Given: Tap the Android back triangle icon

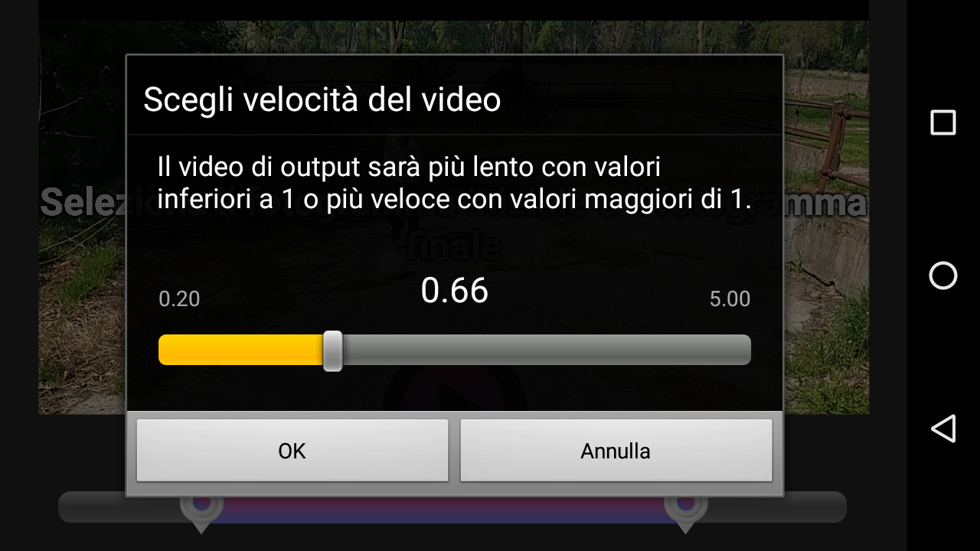Looking at the screenshot, I should (x=943, y=429).
